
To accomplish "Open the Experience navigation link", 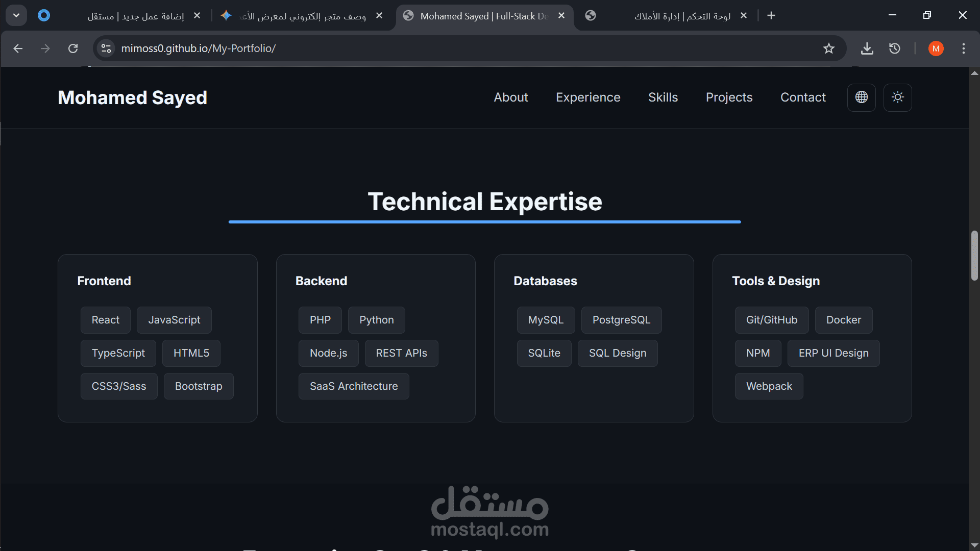I will point(588,97).
